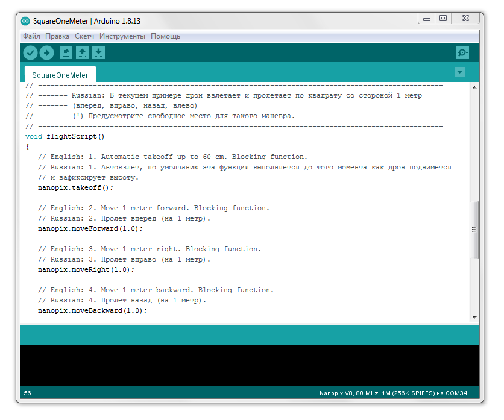The height and width of the screenshot is (420, 504).
Task: Click the opening brace line '{'
Action: pyautogui.click(x=27, y=147)
